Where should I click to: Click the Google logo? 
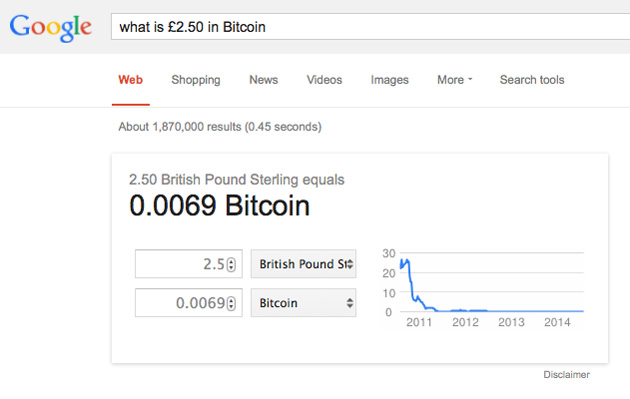click(51, 28)
